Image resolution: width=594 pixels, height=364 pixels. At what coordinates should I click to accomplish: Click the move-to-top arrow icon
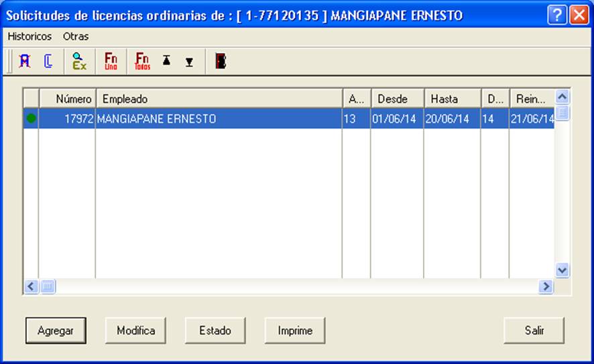(166, 60)
